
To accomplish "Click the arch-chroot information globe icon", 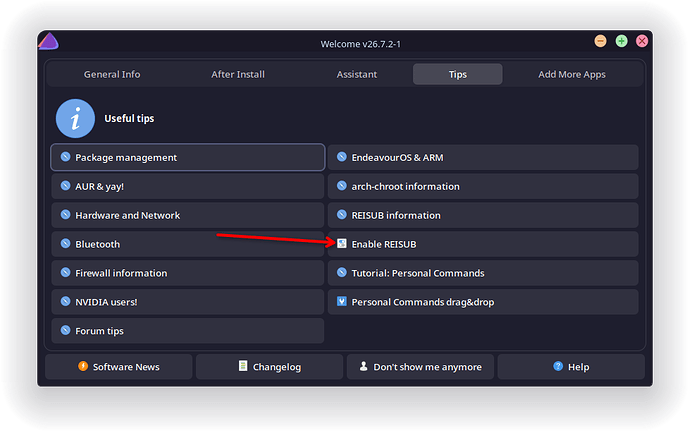I will [x=342, y=186].
